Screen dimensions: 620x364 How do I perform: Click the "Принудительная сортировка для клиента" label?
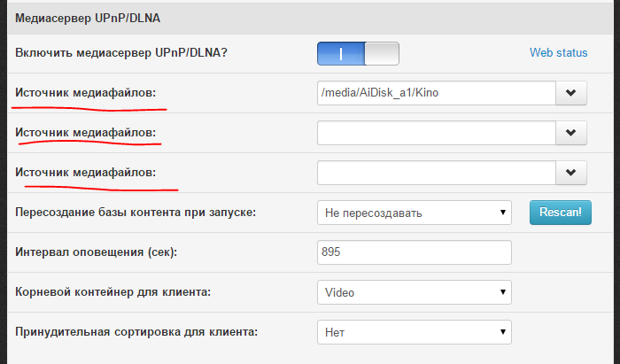point(136,332)
